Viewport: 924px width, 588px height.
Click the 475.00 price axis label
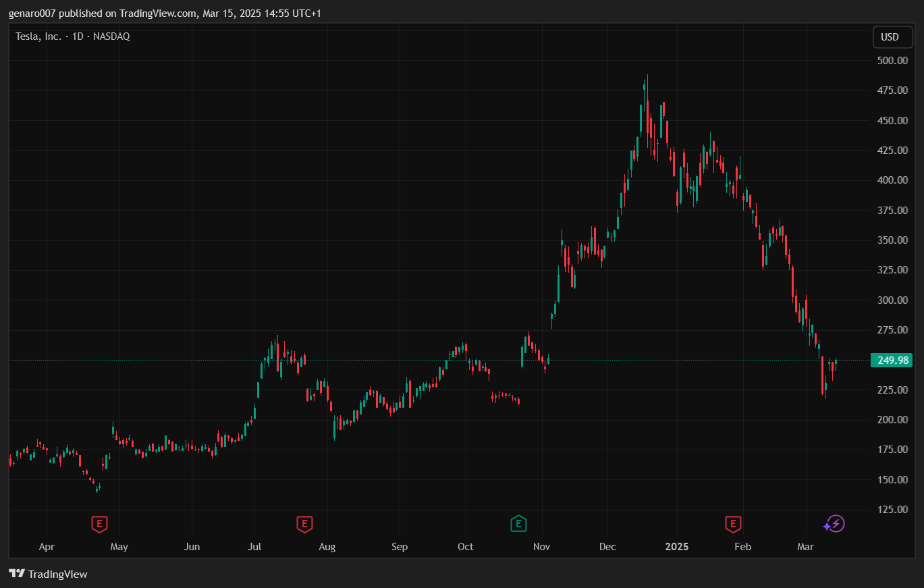point(892,90)
